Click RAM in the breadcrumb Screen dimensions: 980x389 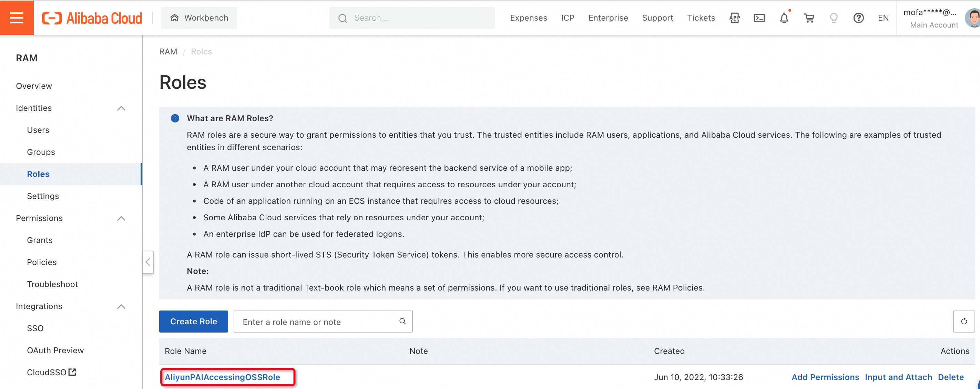point(168,52)
